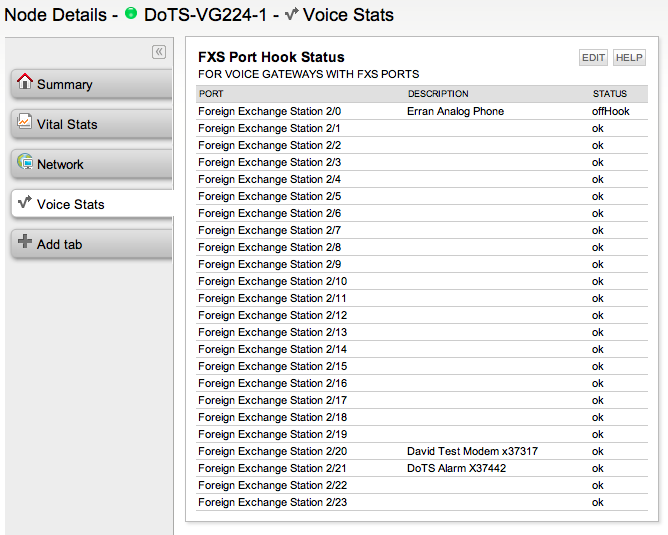Select Foreign Exchange Station 2/0 row
This screenshot has height=535, width=668.
(269, 112)
